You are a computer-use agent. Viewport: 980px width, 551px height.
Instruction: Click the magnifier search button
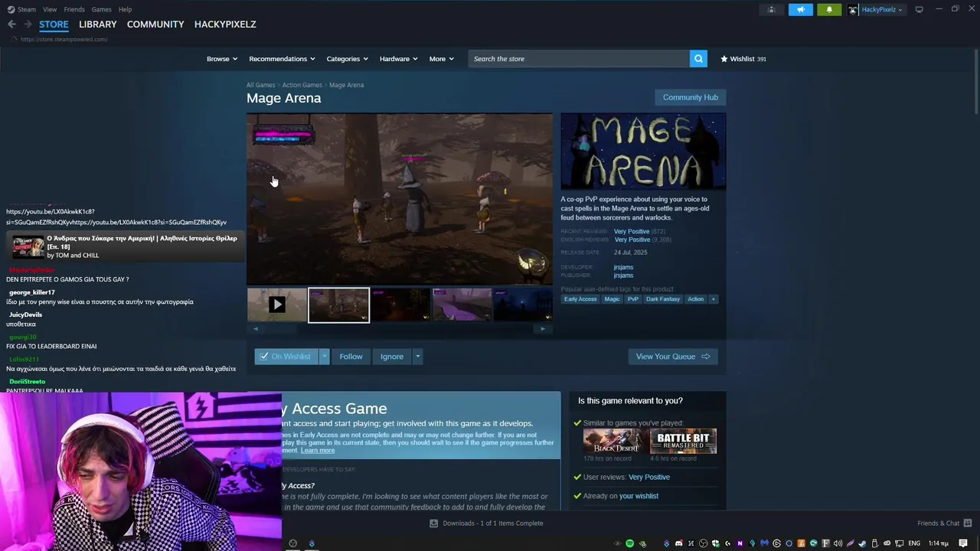698,59
